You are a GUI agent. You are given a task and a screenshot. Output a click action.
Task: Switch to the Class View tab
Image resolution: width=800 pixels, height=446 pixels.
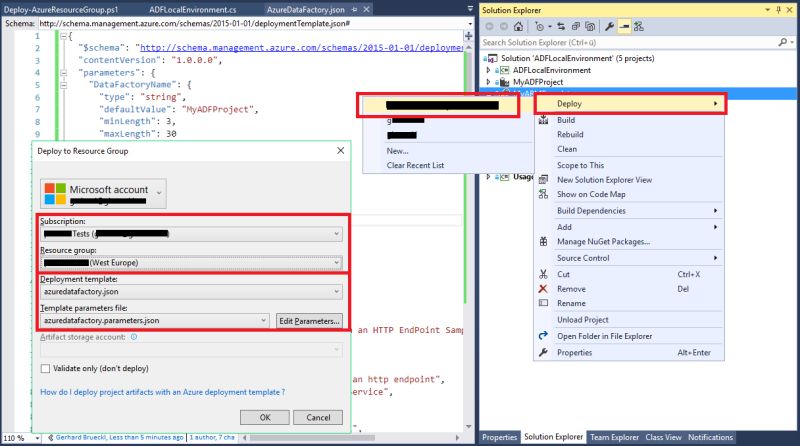[663, 437]
